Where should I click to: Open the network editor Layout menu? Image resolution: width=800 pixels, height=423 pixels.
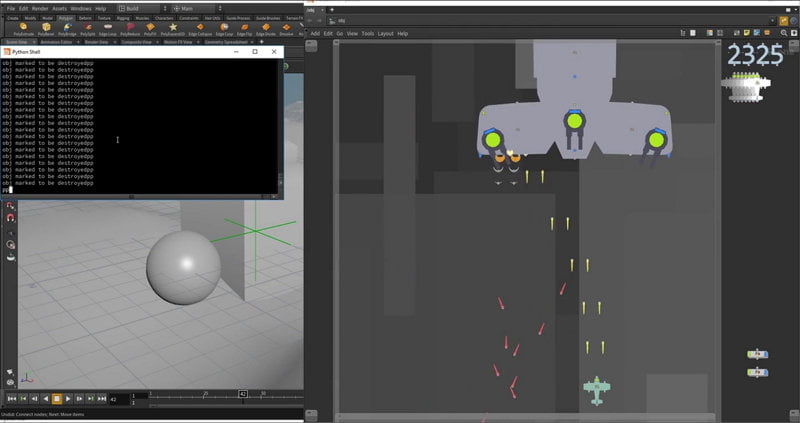pos(385,33)
